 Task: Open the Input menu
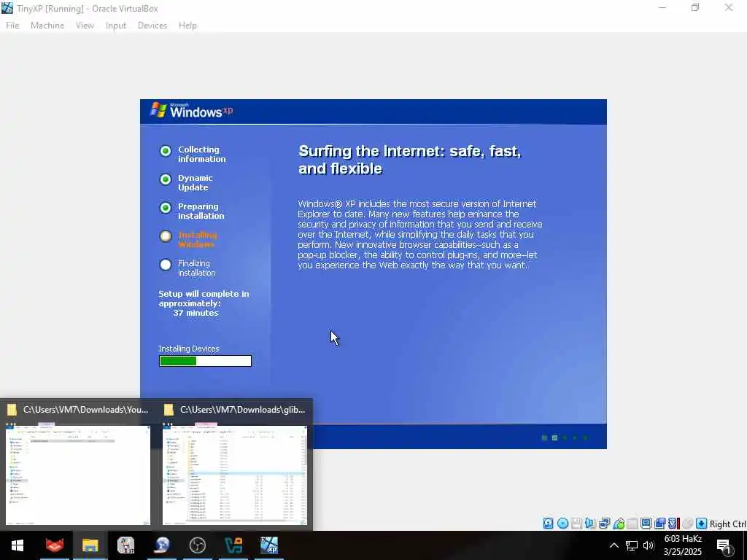pos(116,26)
